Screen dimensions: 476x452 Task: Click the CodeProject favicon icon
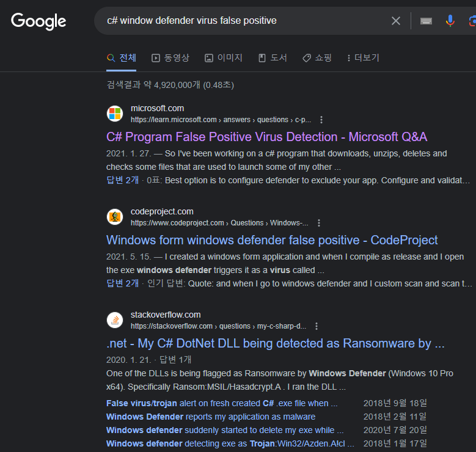coord(115,217)
